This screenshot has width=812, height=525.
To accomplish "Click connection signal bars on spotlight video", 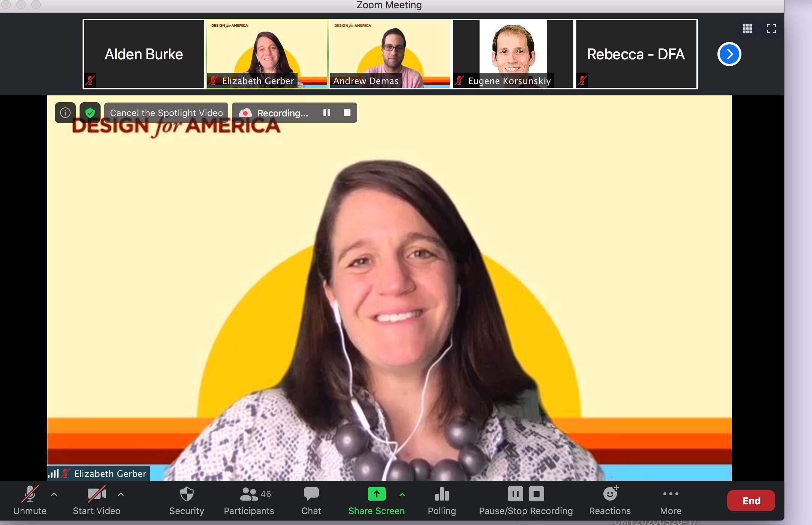I will [53, 473].
